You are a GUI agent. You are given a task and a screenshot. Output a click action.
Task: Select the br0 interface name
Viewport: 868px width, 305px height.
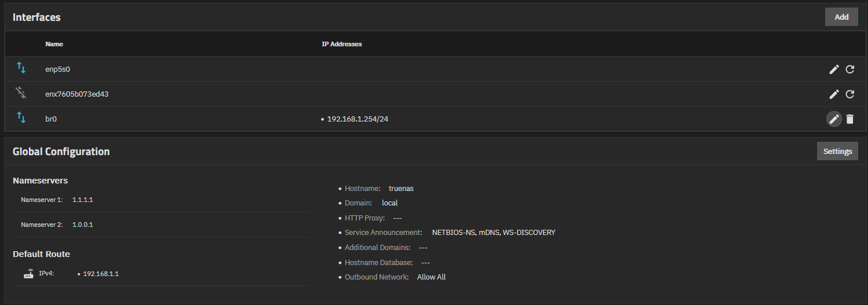click(51, 119)
